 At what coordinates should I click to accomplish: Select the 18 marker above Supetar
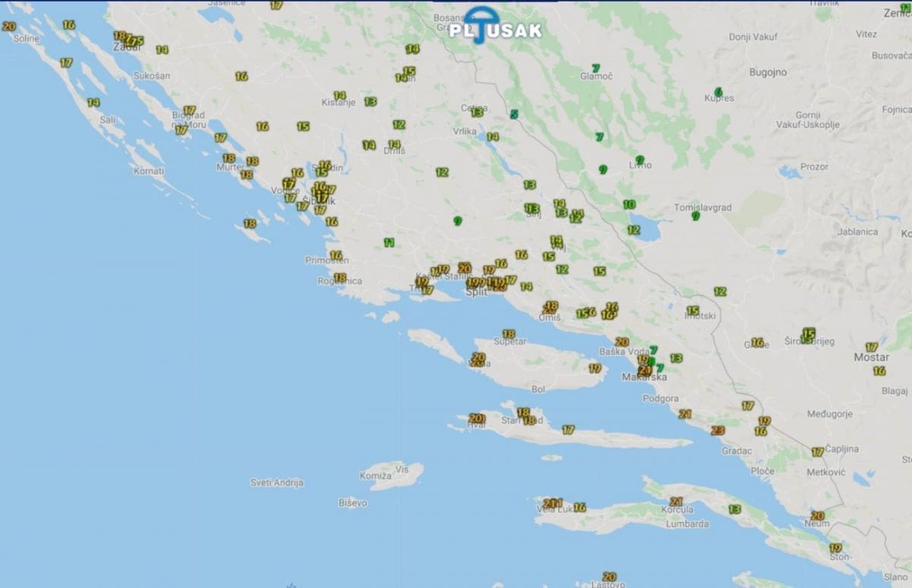[x=508, y=334]
